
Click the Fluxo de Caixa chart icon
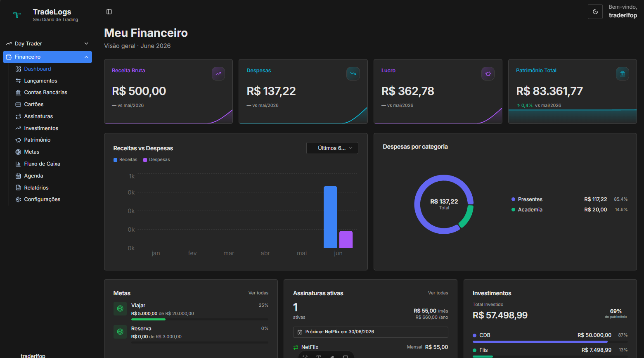(x=18, y=164)
